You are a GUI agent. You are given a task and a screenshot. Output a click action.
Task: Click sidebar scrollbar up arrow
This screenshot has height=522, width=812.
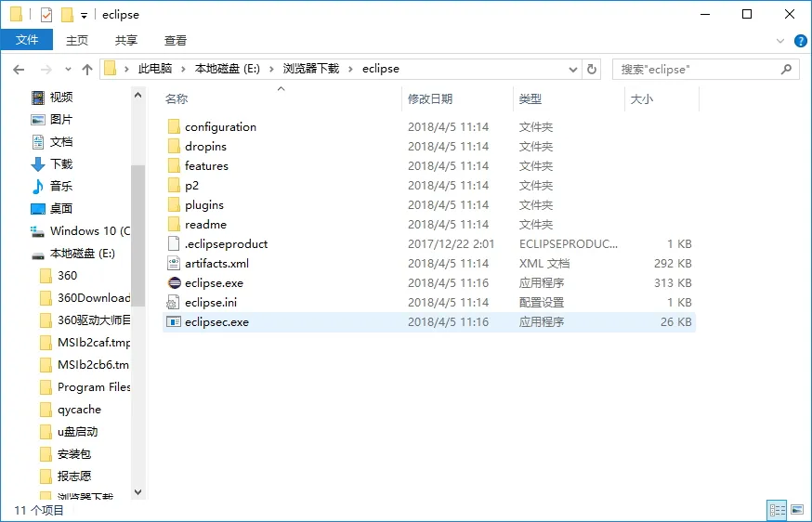138,96
